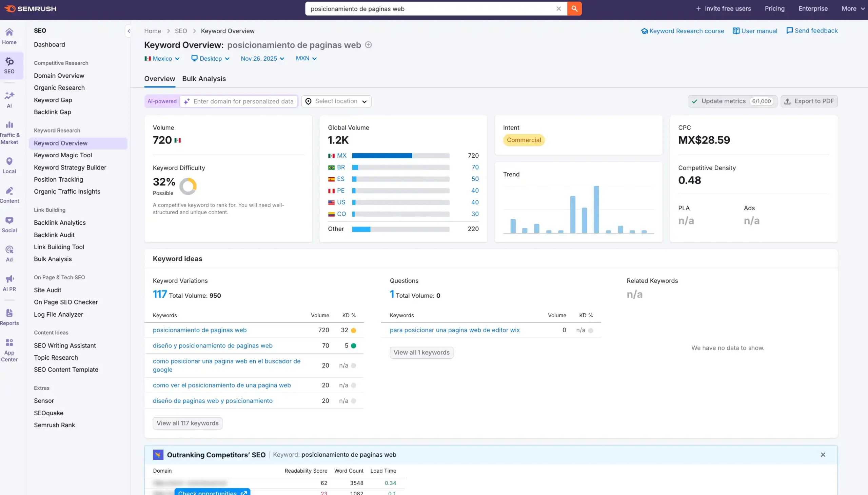Open the Select location dropdown
This screenshot has width=868, height=495.
336,101
